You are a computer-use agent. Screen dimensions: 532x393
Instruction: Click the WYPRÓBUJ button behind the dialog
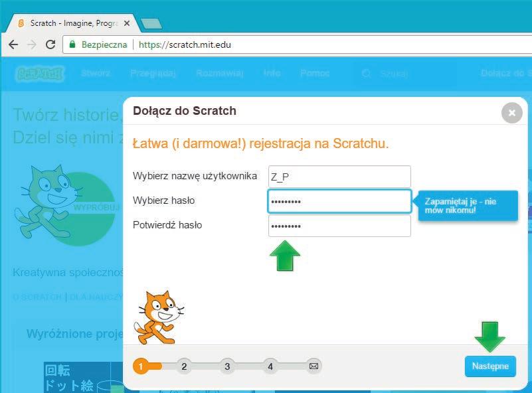coord(97,207)
